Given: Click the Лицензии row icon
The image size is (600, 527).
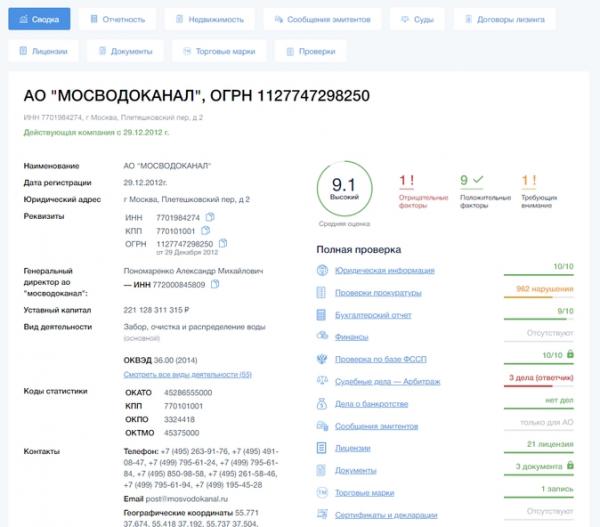Looking at the screenshot, I should pos(321,448).
